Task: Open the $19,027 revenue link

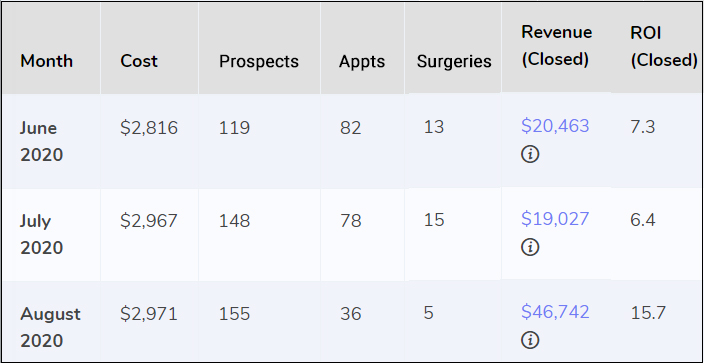Action: (x=555, y=219)
